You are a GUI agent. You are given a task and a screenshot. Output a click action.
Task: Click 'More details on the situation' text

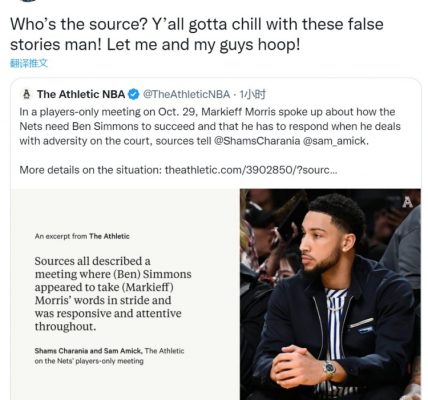90,170
